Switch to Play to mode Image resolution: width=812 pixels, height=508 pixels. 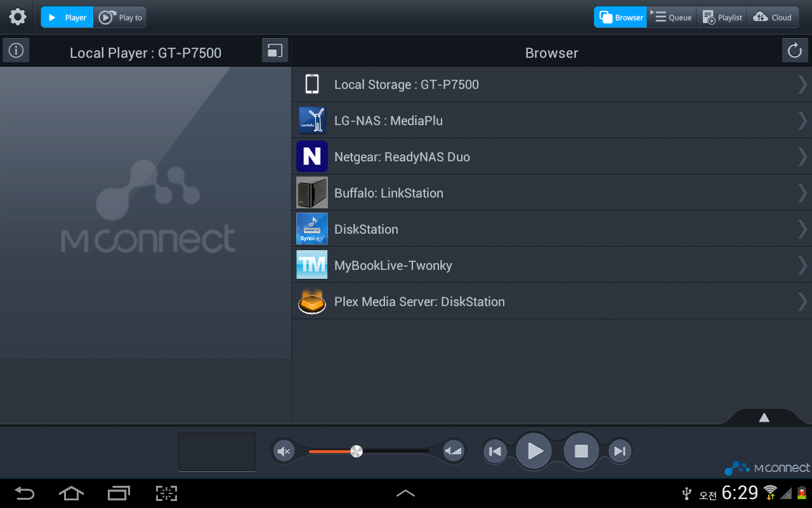(120, 18)
